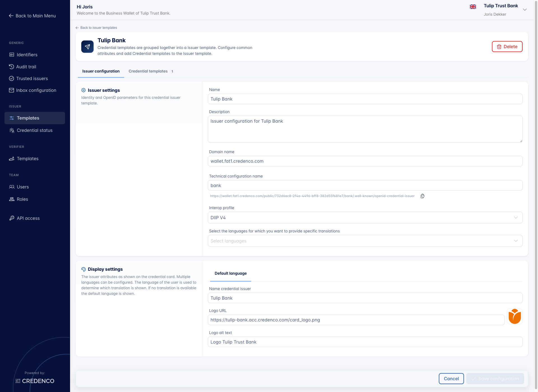Select the Default language tab
This screenshot has height=392, width=538.
click(x=231, y=273)
